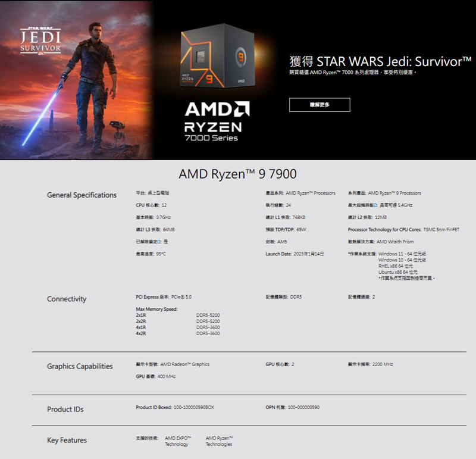Click the OPN tray number 100-000000590
Screen dimensions: 476x459
(x=303, y=407)
